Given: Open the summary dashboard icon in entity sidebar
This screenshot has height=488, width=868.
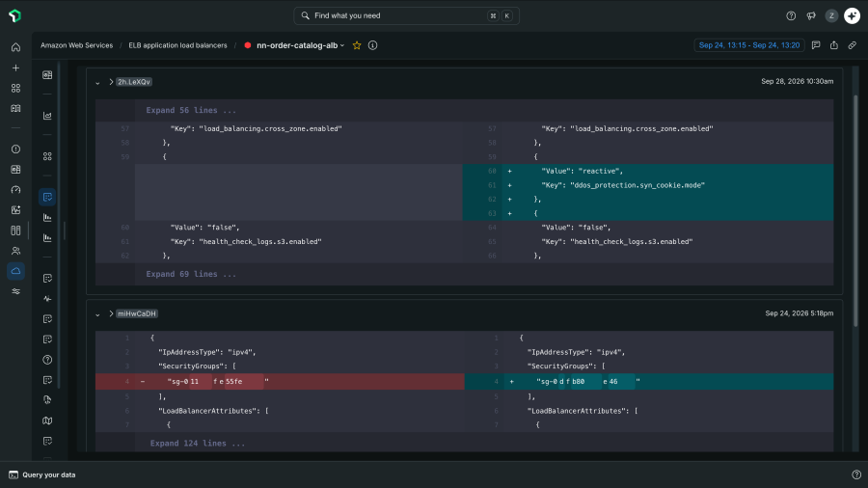Looking at the screenshot, I should point(47,74).
